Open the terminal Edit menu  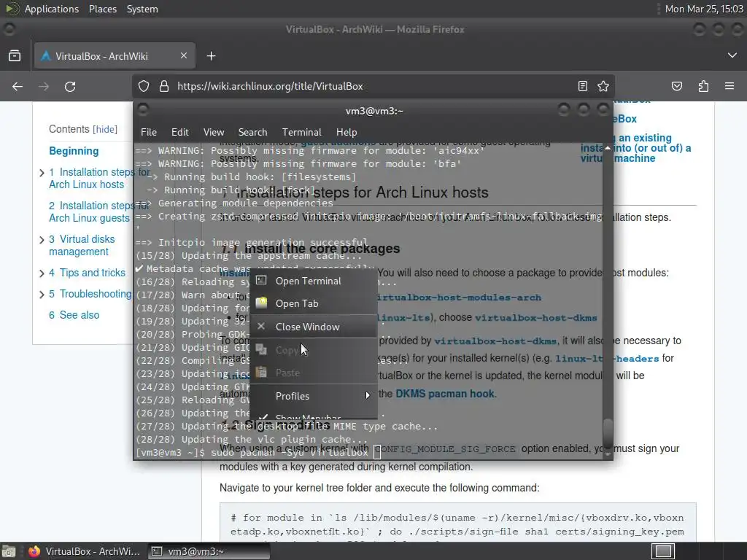tap(180, 132)
